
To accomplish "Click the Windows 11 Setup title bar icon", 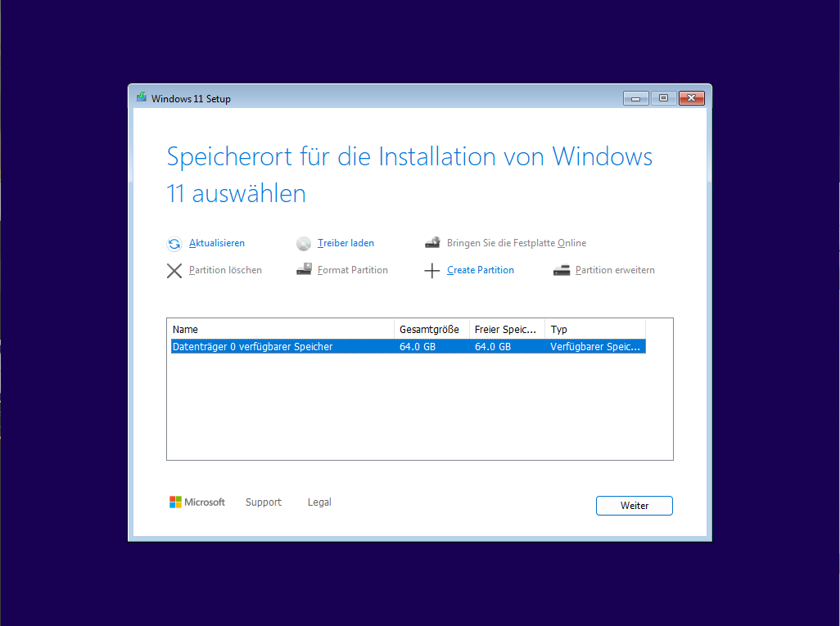I will tap(142, 97).
